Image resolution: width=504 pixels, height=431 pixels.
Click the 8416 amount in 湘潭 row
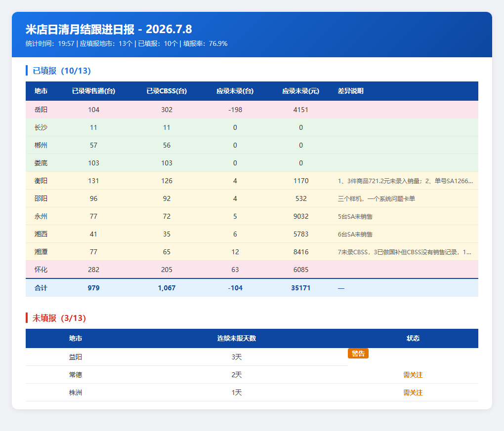click(301, 252)
